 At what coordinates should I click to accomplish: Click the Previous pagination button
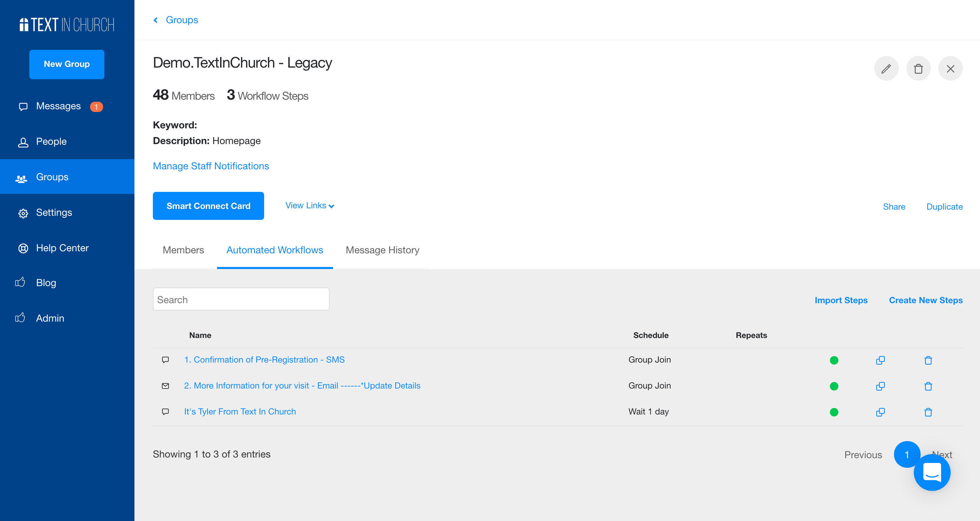pyautogui.click(x=863, y=455)
